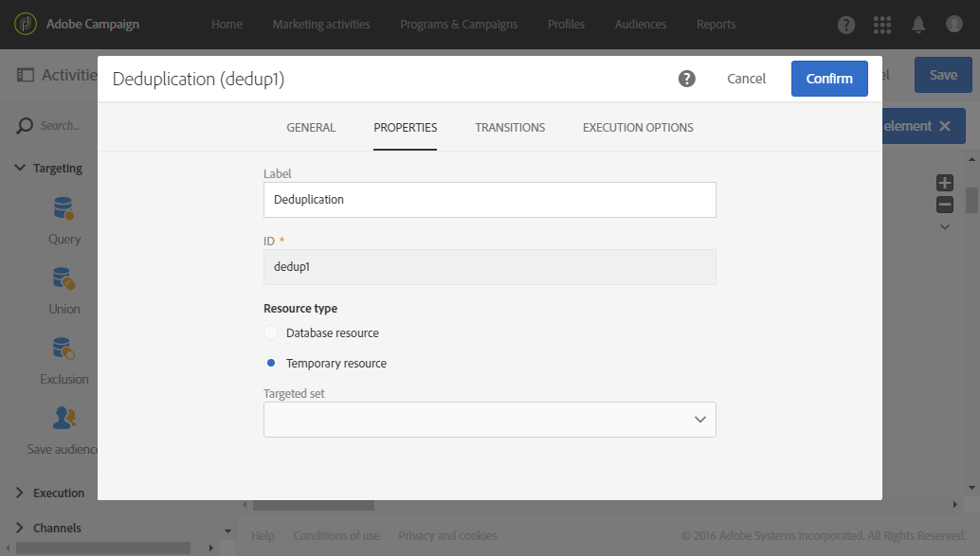The image size is (980, 556).
Task: Expand the chevron below zoom controls
Action: tap(944, 226)
